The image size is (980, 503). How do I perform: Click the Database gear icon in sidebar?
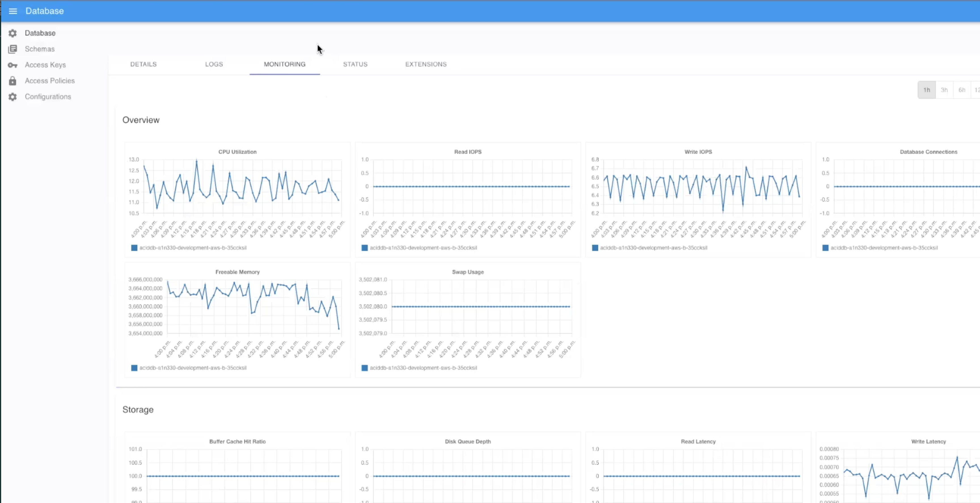[12, 33]
